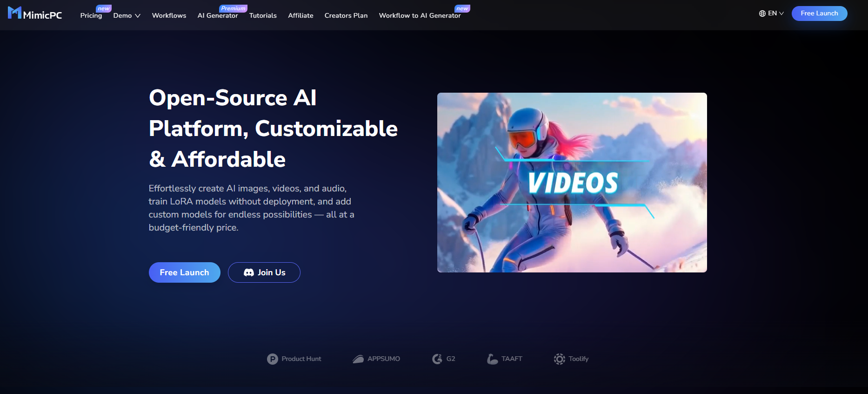Click the hero Free Launch button
The image size is (868, 394).
(x=185, y=272)
